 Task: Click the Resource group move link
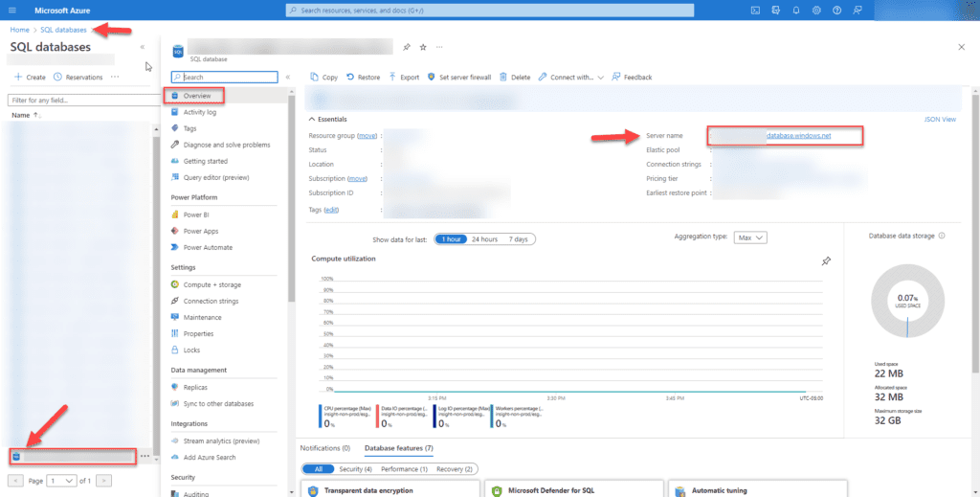coord(367,135)
